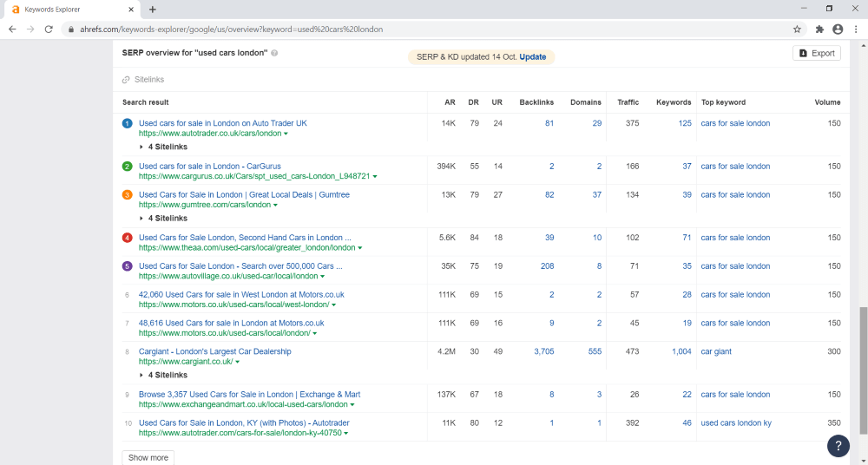The image size is (868, 465).
Task: Click the blue position 1 badge
Action: click(x=128, y=123)
